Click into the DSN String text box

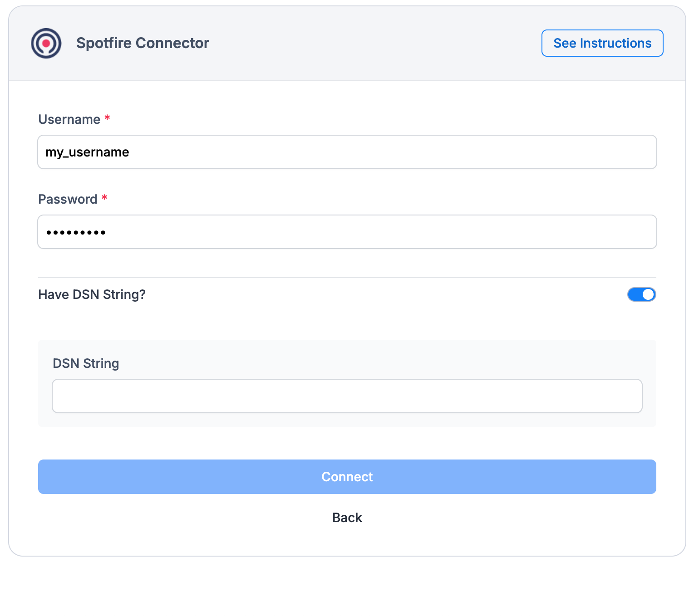[x=347, y=396]
